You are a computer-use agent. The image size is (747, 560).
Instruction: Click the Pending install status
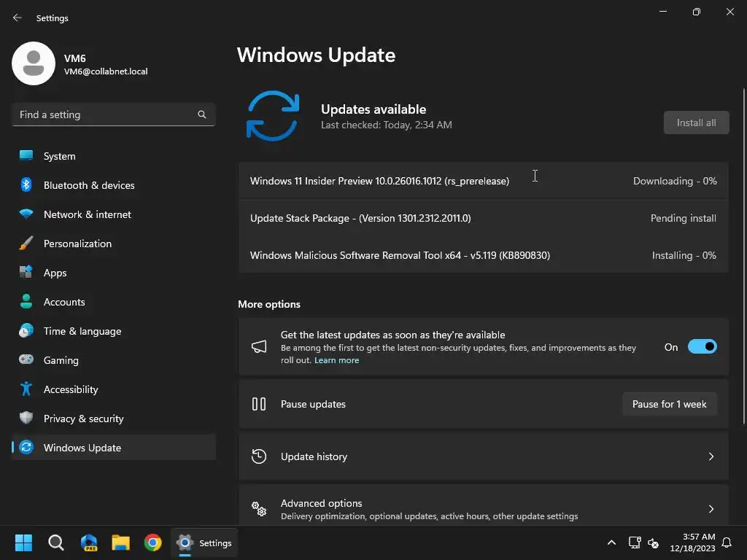683,217
